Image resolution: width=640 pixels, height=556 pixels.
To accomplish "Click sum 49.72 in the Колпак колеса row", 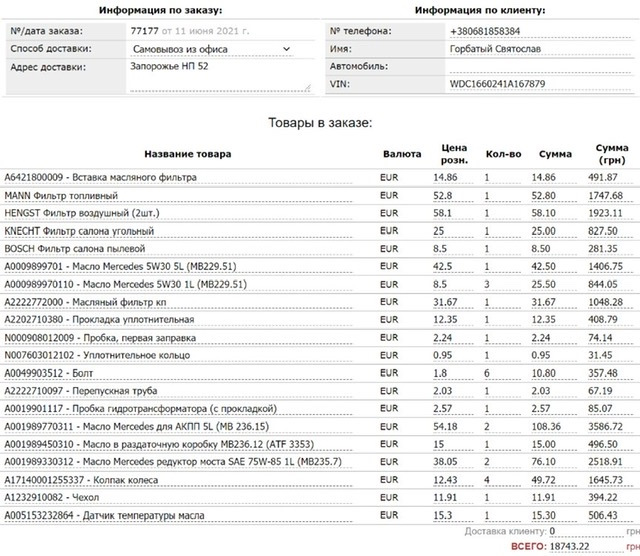I will 554,480.
